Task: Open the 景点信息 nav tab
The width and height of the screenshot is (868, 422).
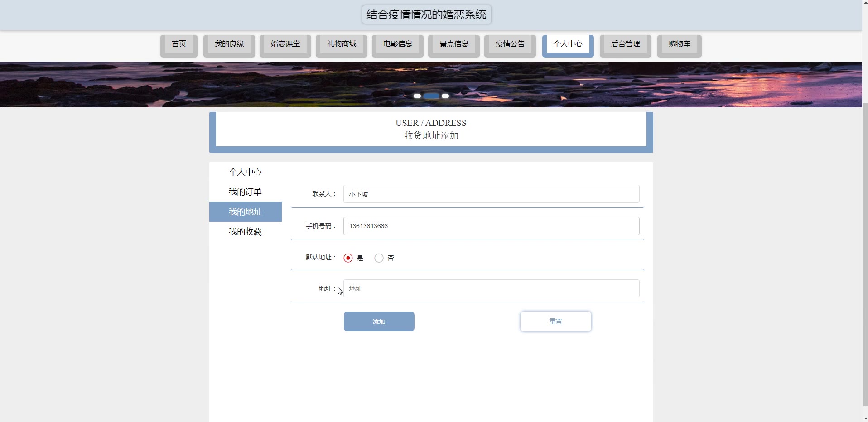Action: pos(454,46)
